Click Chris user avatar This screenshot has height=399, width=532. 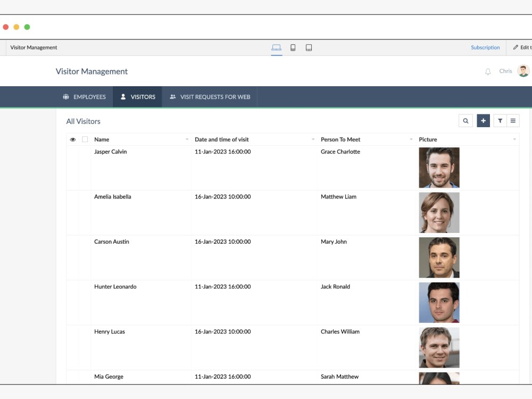tap(523, 71)
